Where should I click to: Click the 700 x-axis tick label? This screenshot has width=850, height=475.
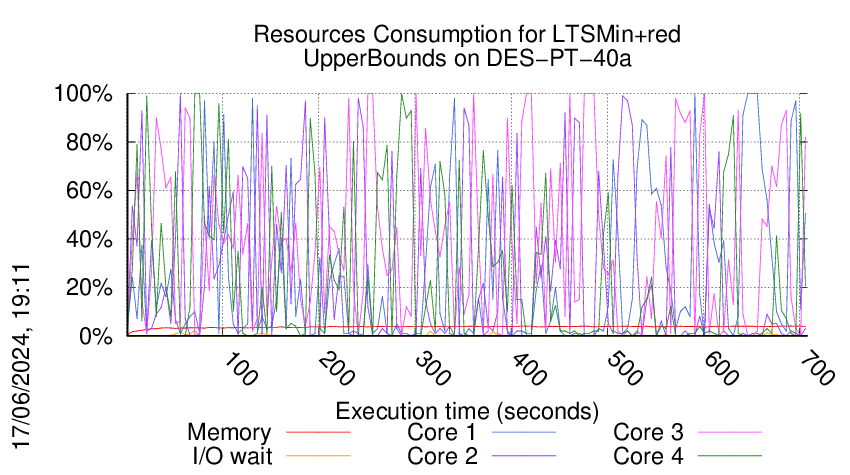click(x=818, y=369)
